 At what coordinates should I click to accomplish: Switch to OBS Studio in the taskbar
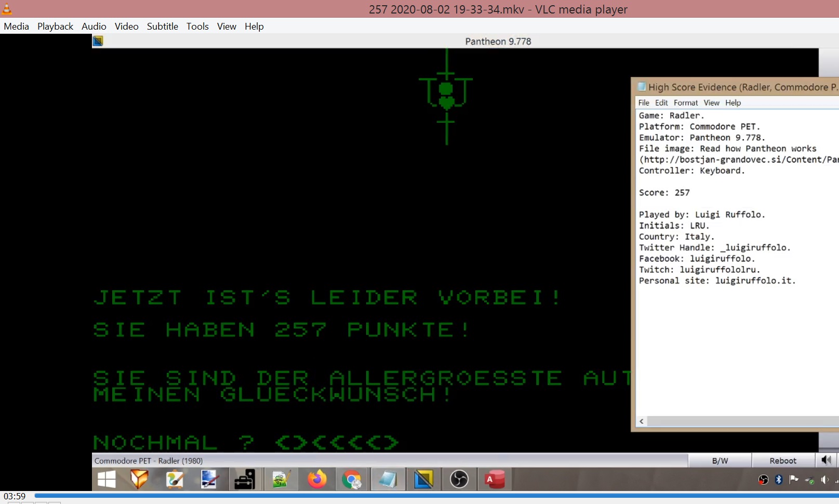[459, 479]
